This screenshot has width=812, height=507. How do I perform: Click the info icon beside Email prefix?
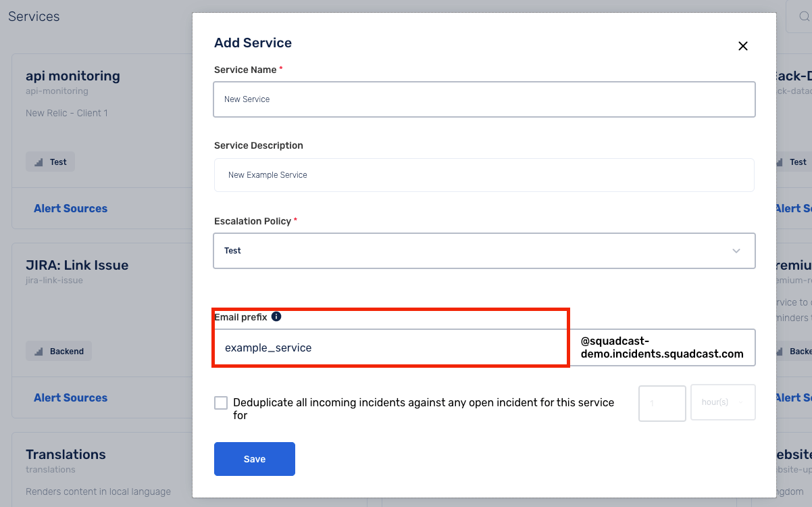pyautogui.click(x=276, y=316)
